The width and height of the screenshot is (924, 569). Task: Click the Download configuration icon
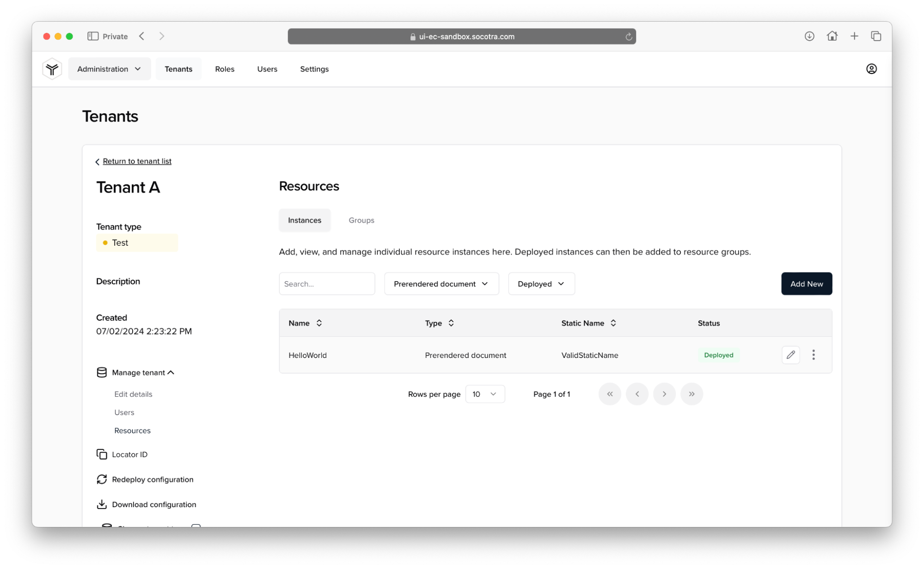101,504
